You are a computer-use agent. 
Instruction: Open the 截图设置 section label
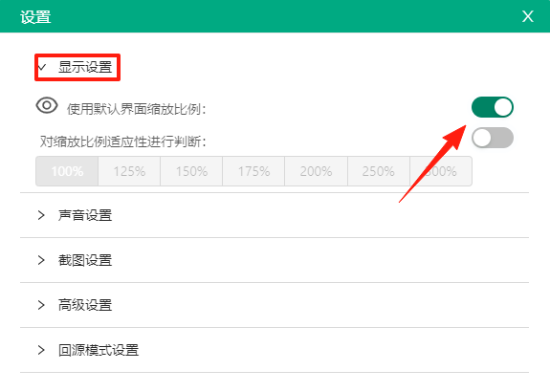coord(85,260)
